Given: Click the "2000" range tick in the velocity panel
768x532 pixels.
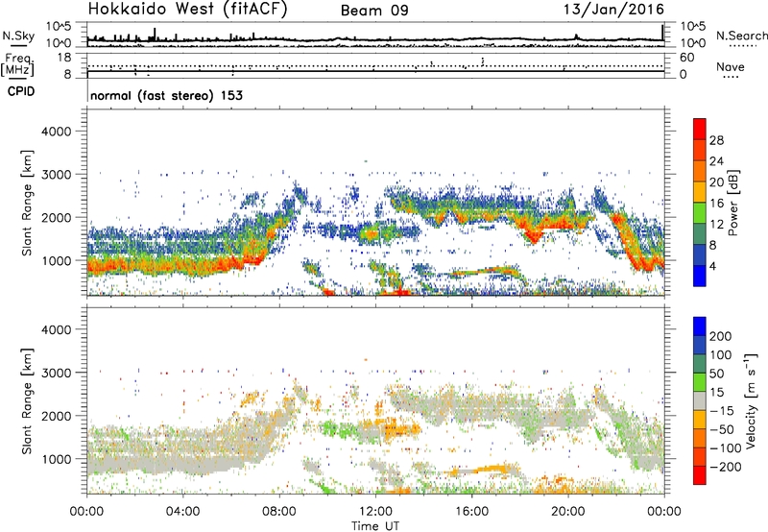Looking at the screenshot, I should pos(56,416).
